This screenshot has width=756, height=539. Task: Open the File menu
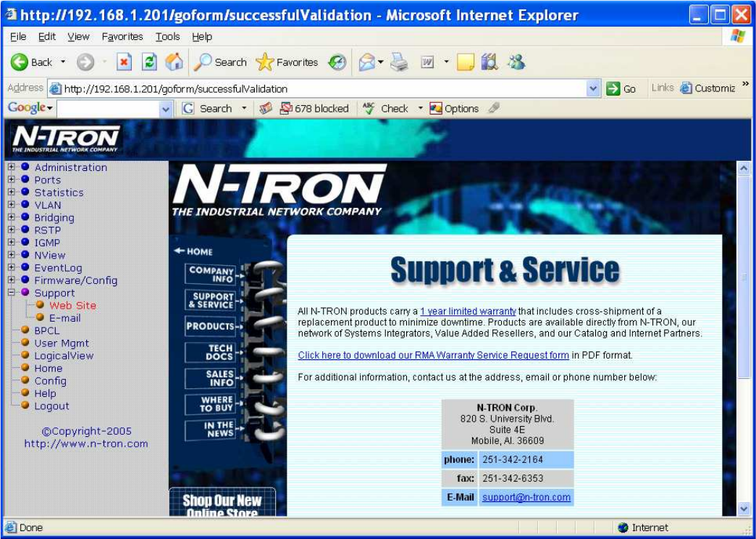point(18,37)
